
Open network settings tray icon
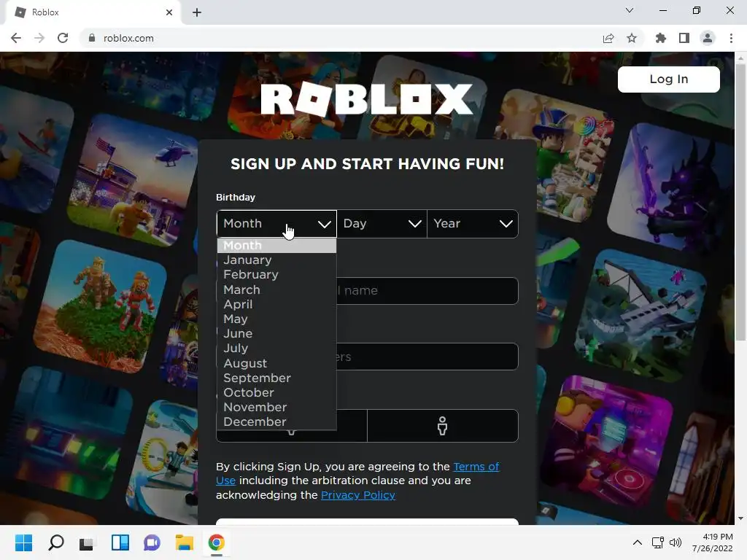point(658,542)
